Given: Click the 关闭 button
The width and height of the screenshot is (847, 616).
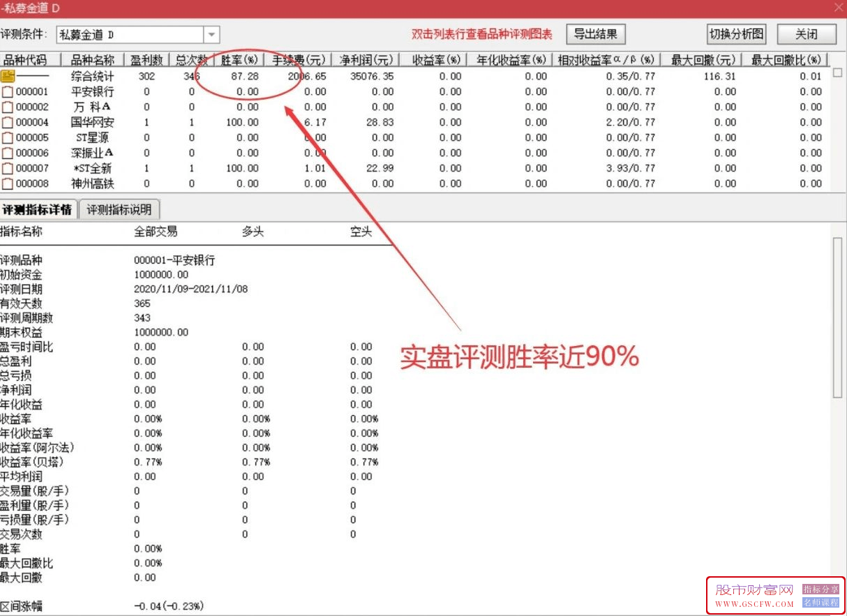Looking at the screenshot, I should [x=807, y=34].
